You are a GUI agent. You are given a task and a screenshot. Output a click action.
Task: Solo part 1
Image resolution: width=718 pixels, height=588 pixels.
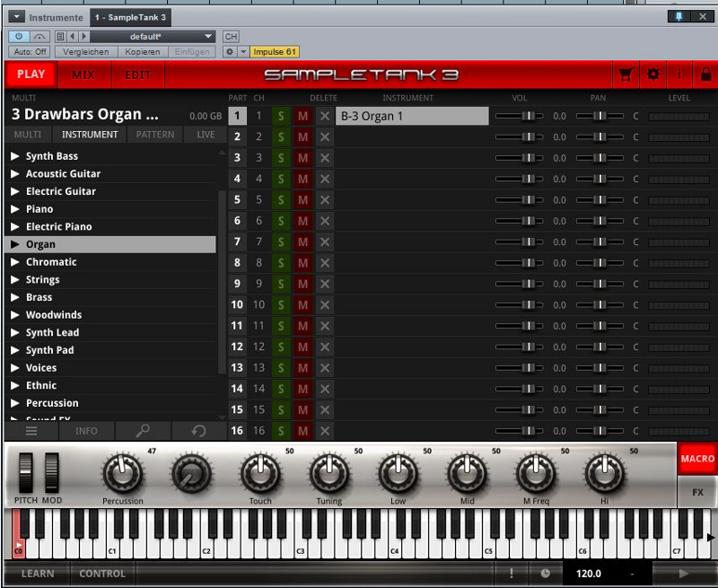click(x=281, y=117)
